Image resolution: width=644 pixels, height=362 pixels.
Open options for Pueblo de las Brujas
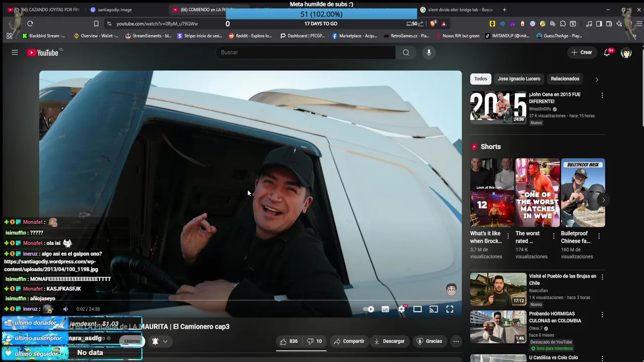click(x=602, y=277)
